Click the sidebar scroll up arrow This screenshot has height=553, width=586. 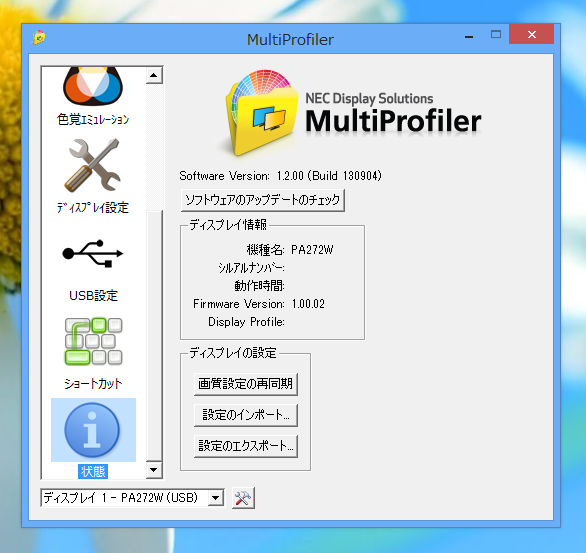click(x=154, y=75)
